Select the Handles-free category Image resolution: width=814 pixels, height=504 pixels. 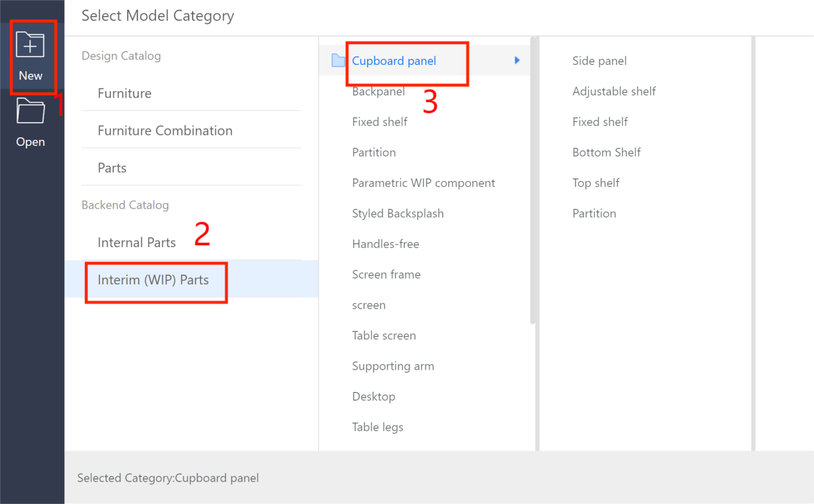click(385, 244)
